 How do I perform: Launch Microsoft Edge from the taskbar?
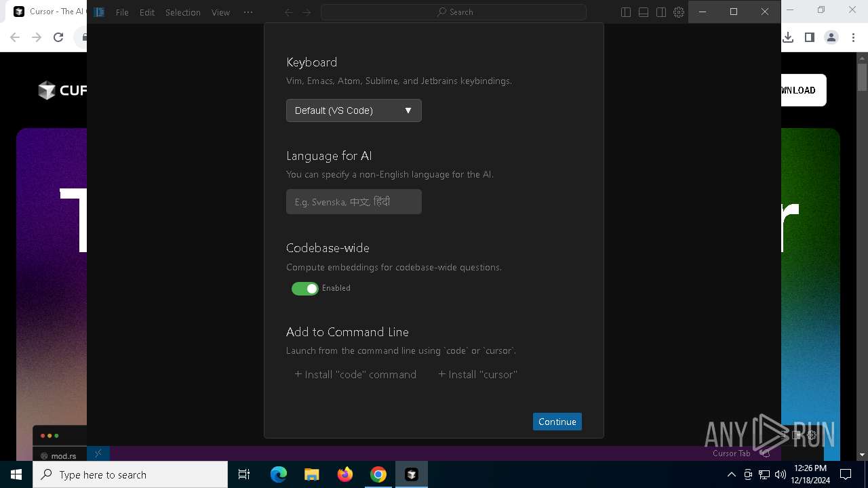[x=279, y=474]
